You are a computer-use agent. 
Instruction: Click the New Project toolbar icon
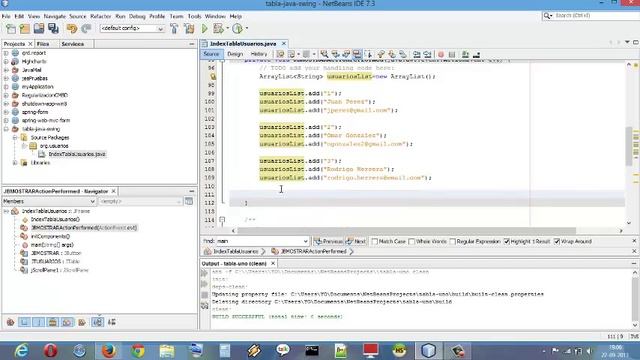[24, 29]
